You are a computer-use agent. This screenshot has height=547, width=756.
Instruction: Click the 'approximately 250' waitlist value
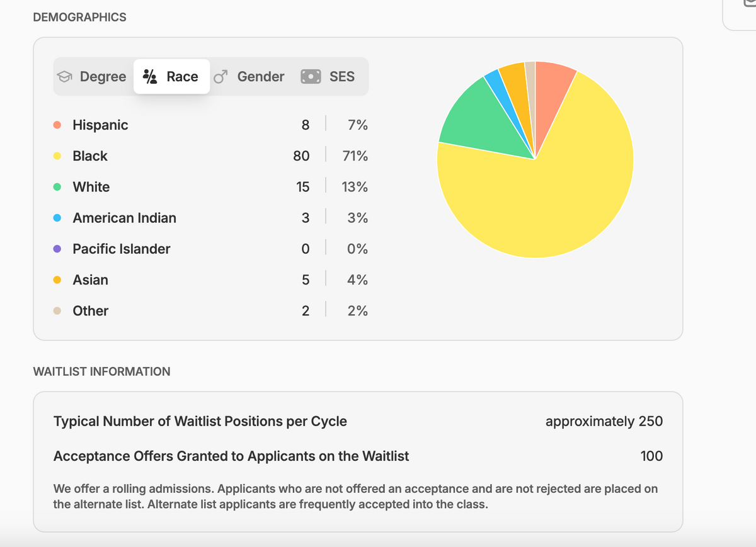[604, 421]
